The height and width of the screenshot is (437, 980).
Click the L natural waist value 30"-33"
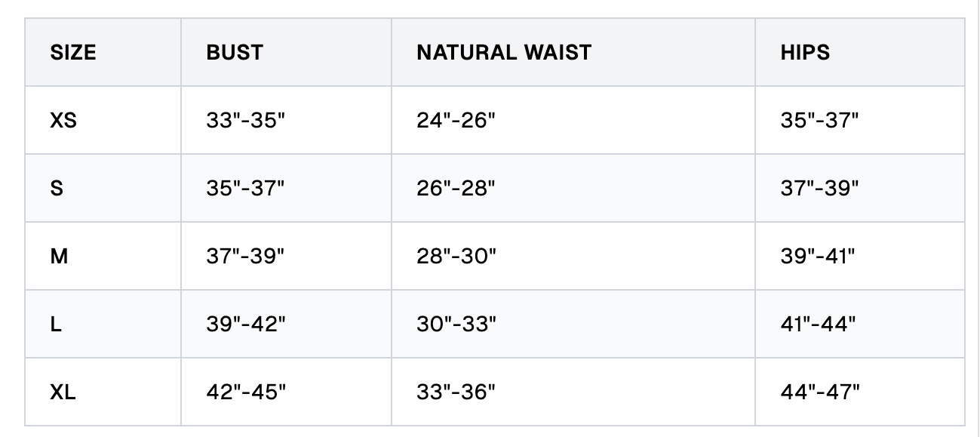point(456,325)
